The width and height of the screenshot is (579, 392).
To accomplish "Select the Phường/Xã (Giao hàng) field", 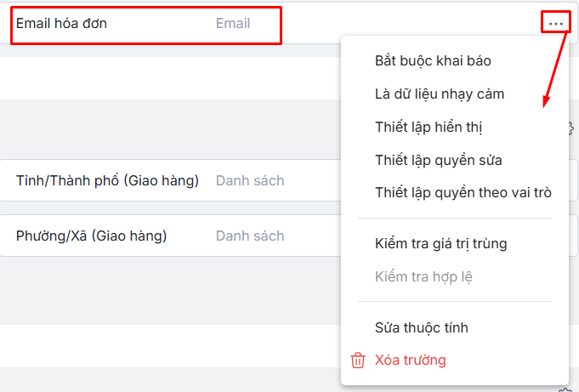I will [x=91, y=236].
